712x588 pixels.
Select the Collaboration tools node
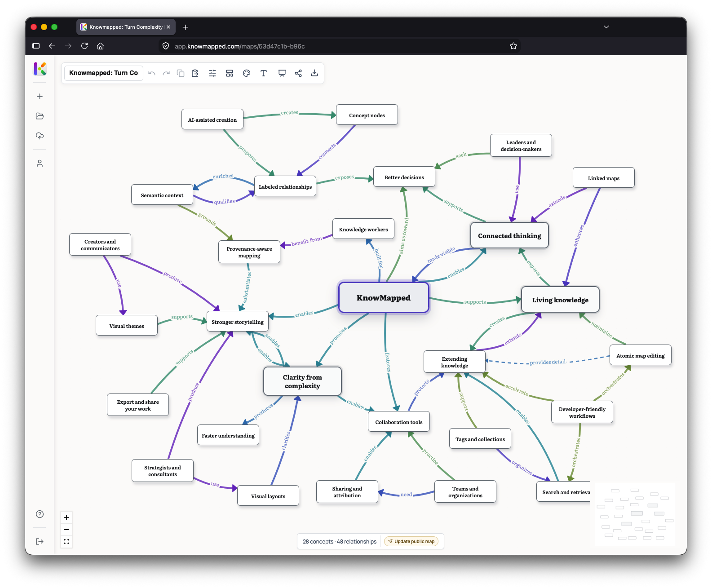(x=399, y=422)
